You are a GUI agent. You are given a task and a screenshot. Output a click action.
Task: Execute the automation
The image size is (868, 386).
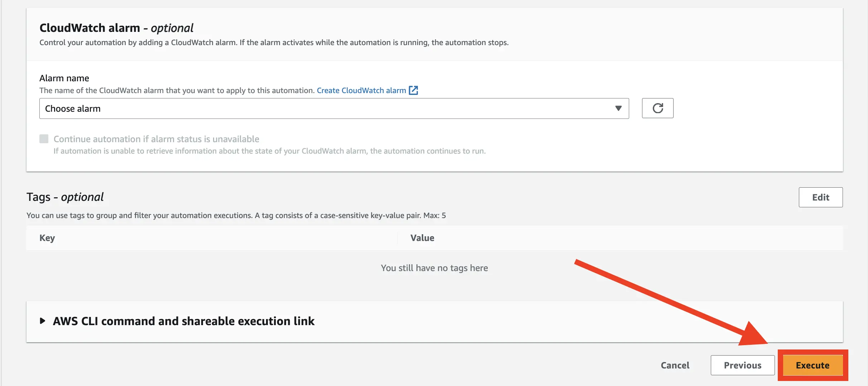(x=812, y=365)
